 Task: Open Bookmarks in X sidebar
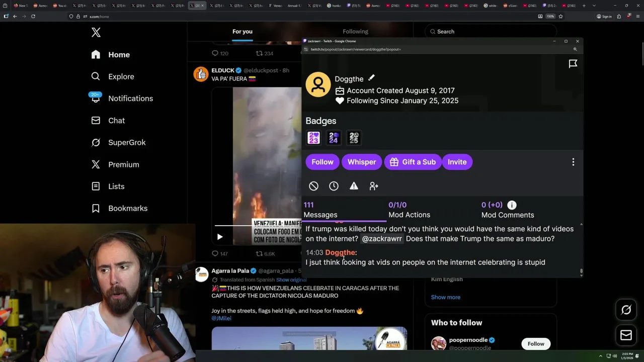click(x=128, y=208)
